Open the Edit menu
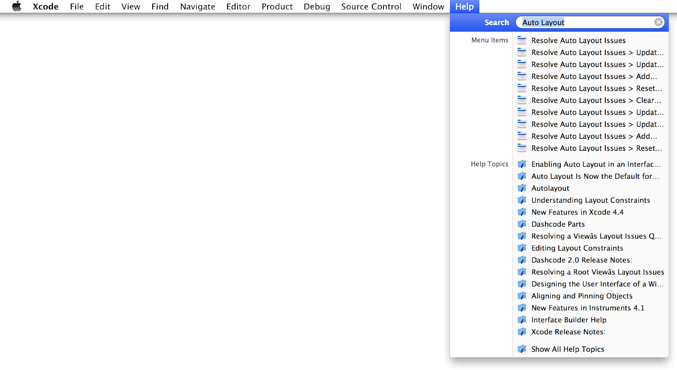677x370 pixels. pos(102,6)
